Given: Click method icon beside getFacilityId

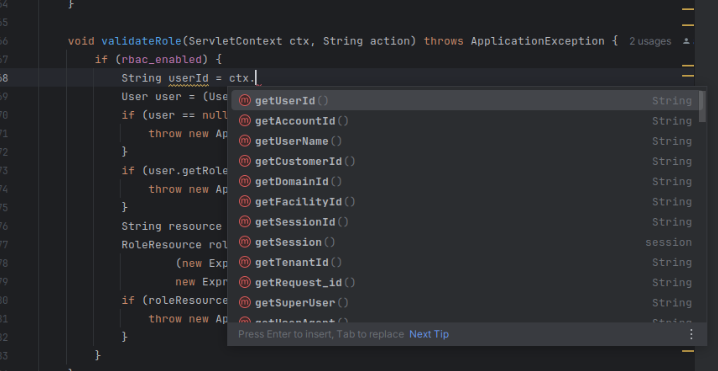Looking at the screenshot, I should (245, 201).
